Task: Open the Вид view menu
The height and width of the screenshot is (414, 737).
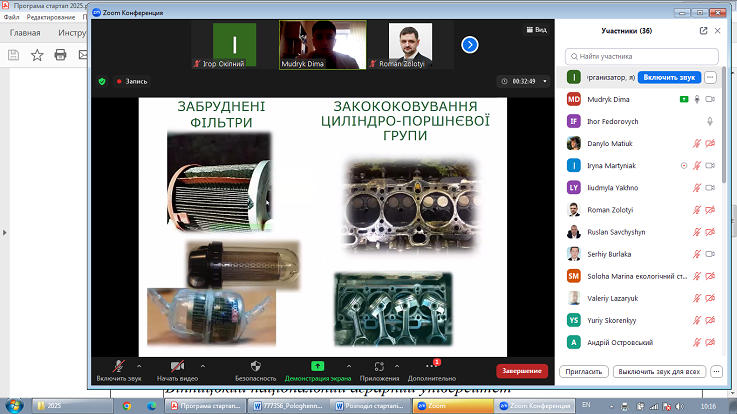Action: pos(536,30)
